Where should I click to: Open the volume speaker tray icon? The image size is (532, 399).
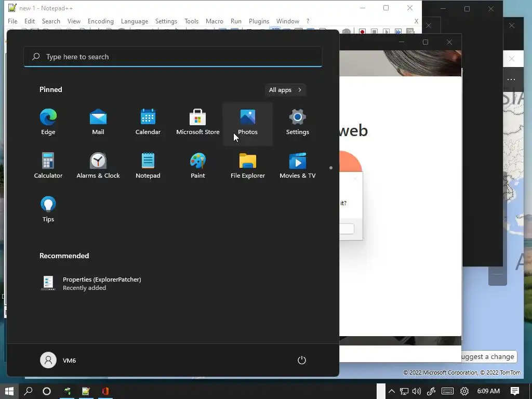point(417,391)
